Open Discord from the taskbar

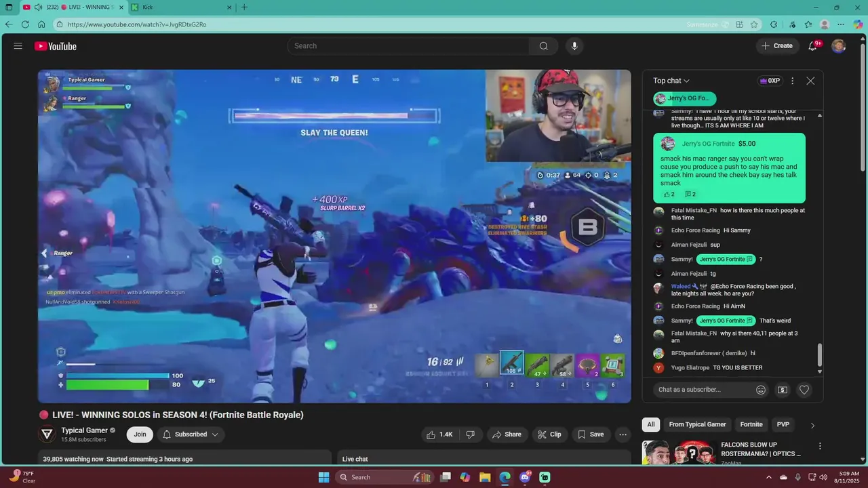(525, 477)
